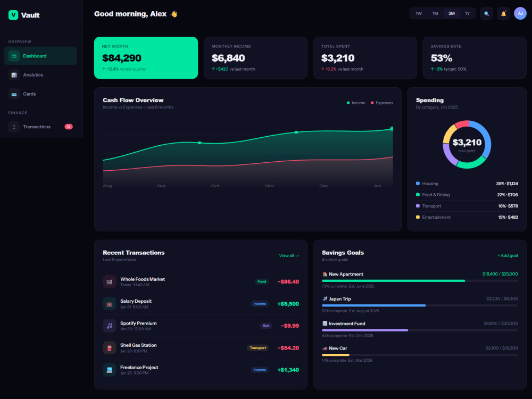The height and width of the screenshot is (399, 532).
Task: Select the 1M time range
Action: click(435, 14)
